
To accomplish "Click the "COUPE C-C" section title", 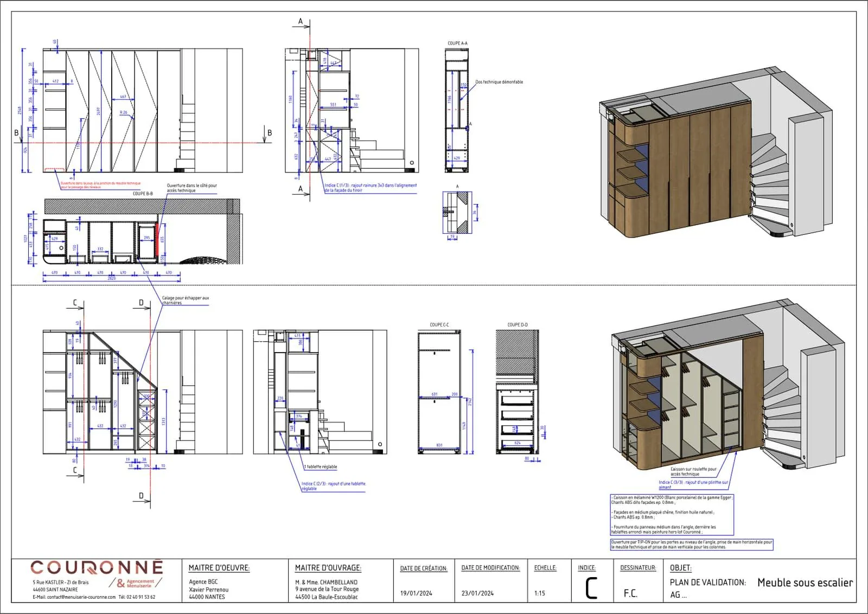I will click(439, 325).
